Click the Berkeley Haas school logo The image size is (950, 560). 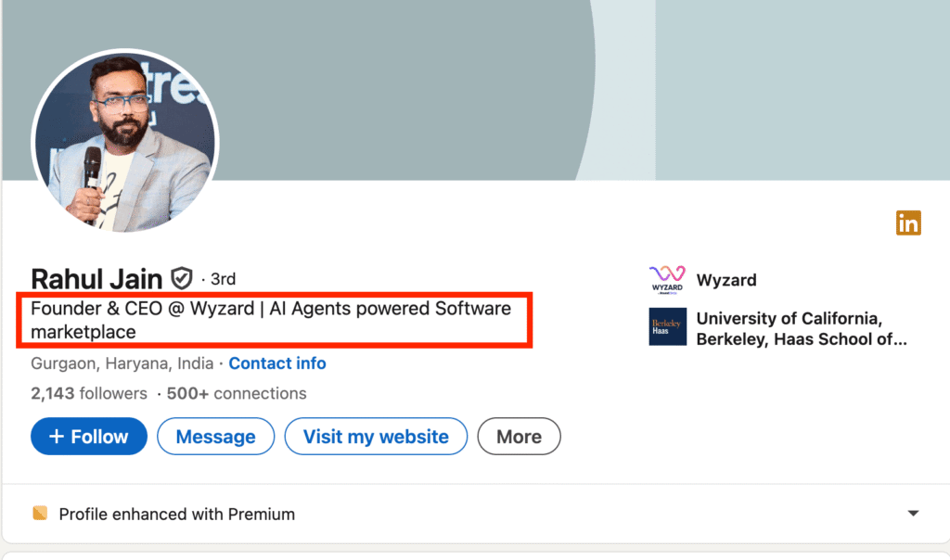click(x=667, y=326)
